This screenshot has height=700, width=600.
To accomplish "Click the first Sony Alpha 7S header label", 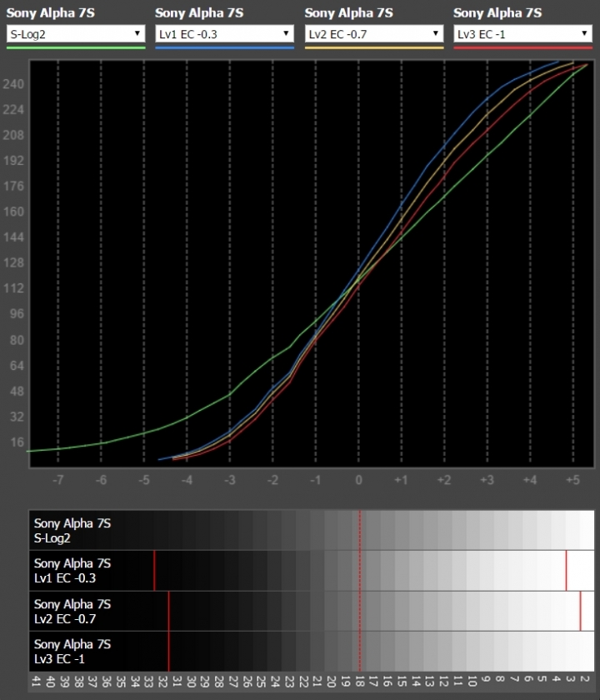I will click(51, 13).
